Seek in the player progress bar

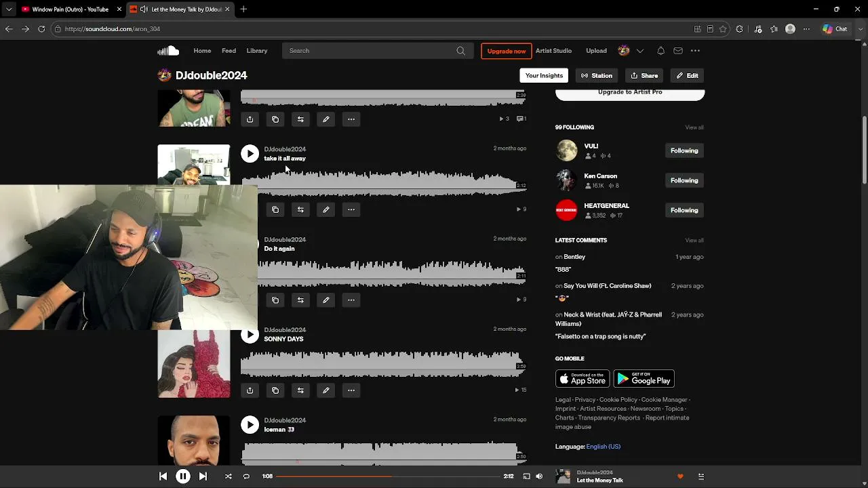click(388, 476)
